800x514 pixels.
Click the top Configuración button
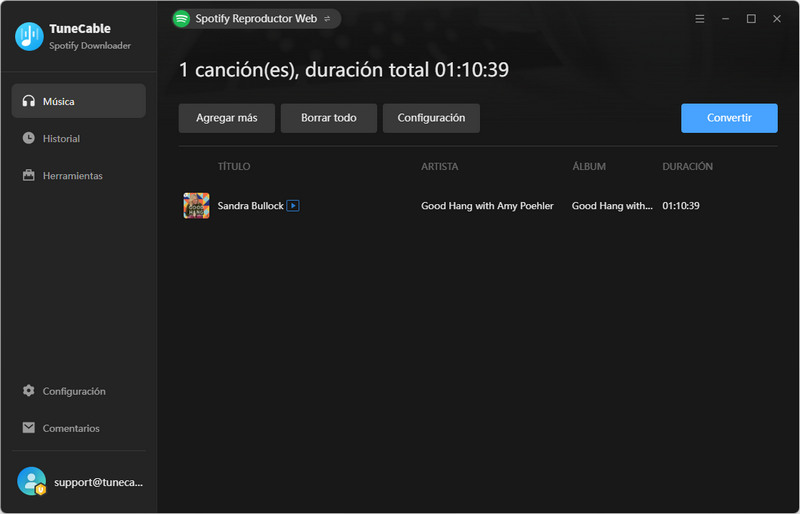click(431, 118)
